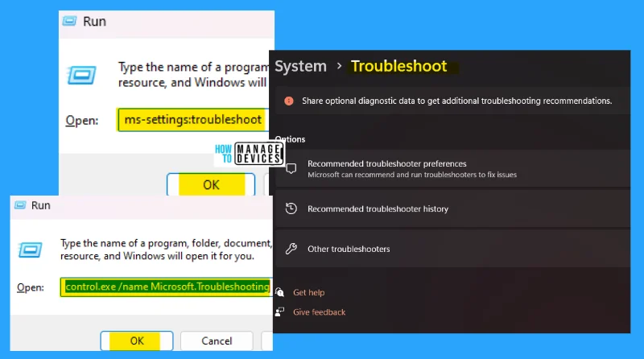Click OK in the ms-settings:troubleshoot Run dialog
Viewport: 644px width, 359px height.
coord(211,185)
